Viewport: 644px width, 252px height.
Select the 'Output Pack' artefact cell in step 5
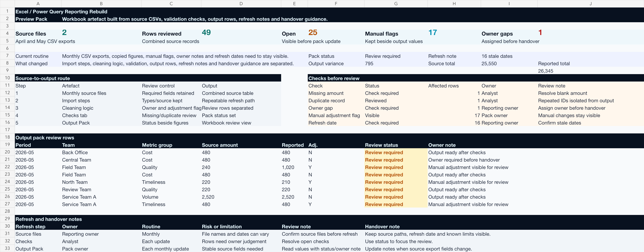click(x=76, y=123)
